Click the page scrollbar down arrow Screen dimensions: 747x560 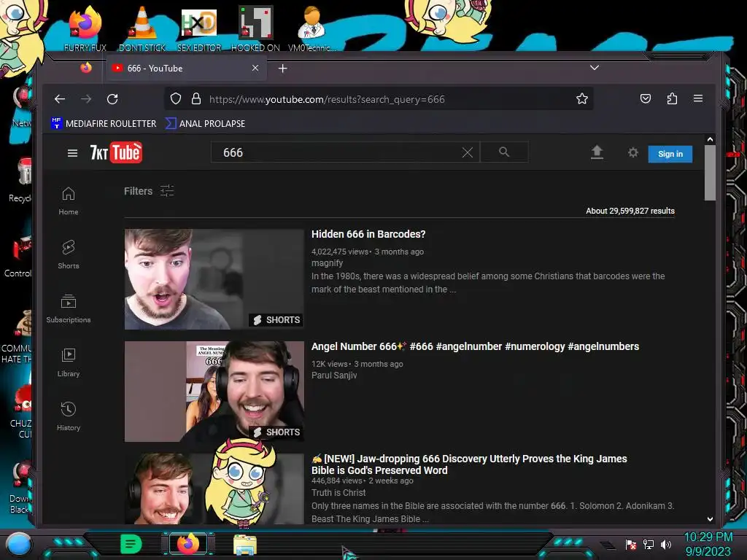710,519
